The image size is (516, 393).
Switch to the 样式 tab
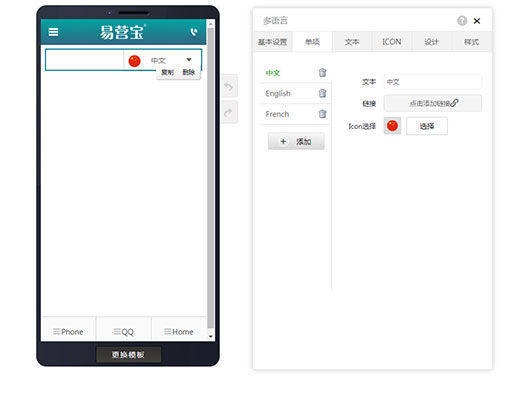tap(471, 42)
